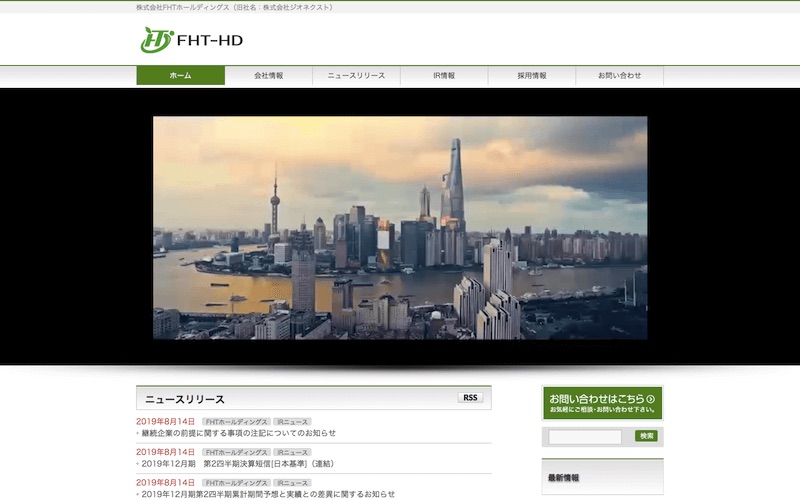The width and height of the screenshot is (800, 500).
Task: Click the 最新情報 sidebar heading
Action: [x=563, y=478]
